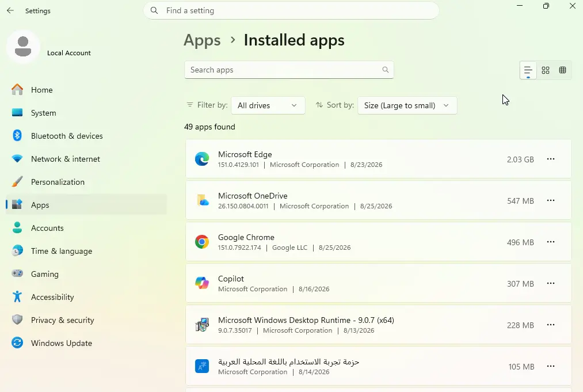Click the Google Chrome app name

click(x=246, y=237)
